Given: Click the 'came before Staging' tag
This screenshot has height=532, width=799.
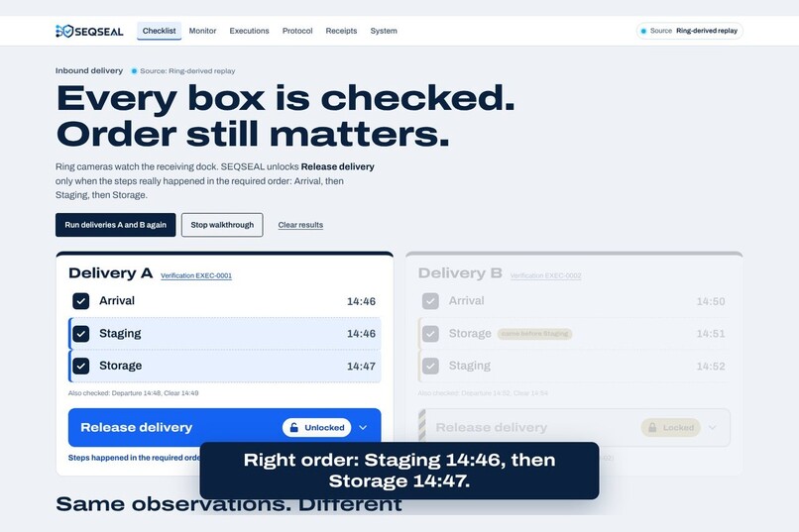Looking at the screenshot, I should click(x=535, y=334).
